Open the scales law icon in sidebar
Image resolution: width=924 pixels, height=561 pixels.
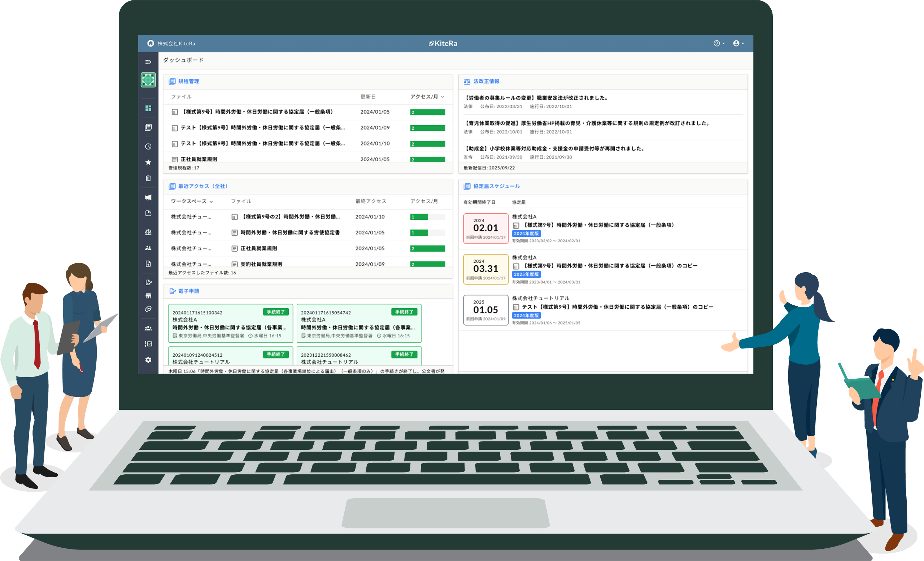tap(148, 232)
